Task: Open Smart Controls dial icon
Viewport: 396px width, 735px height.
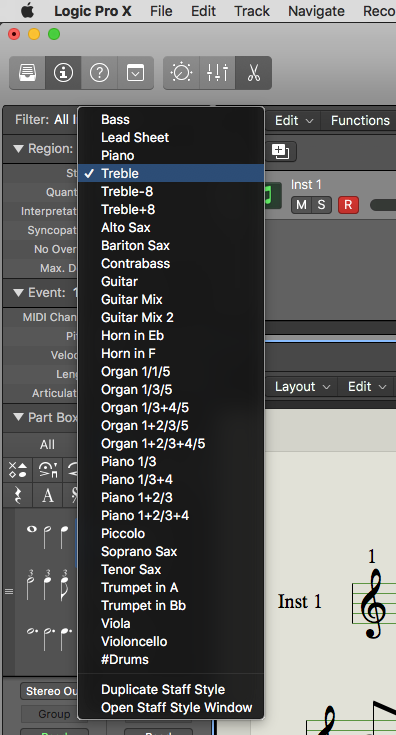Action: coord(181,73)
